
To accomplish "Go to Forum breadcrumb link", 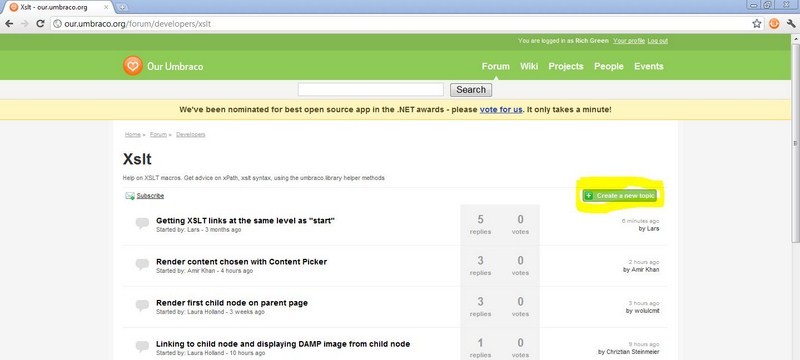I will [x=158, y=135].
